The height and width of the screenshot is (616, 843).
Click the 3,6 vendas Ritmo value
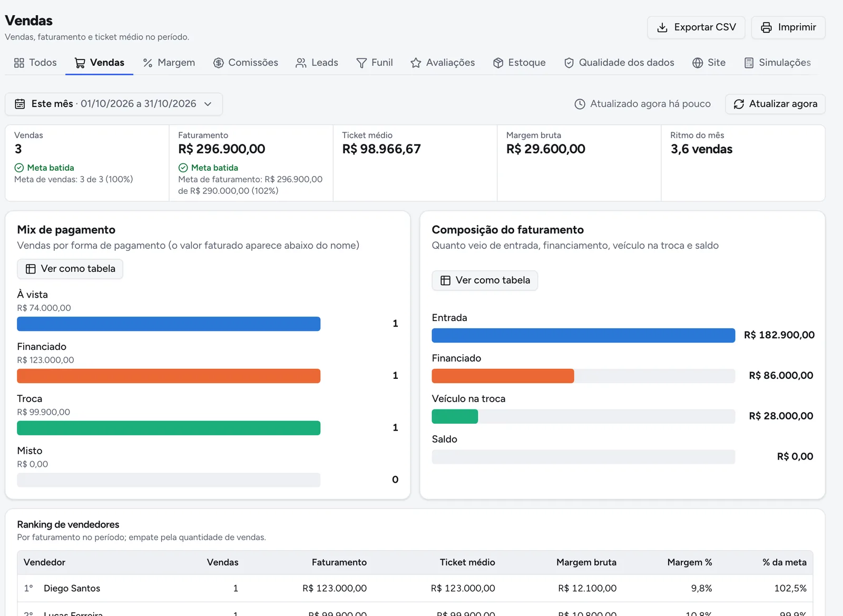coord(701,149)
